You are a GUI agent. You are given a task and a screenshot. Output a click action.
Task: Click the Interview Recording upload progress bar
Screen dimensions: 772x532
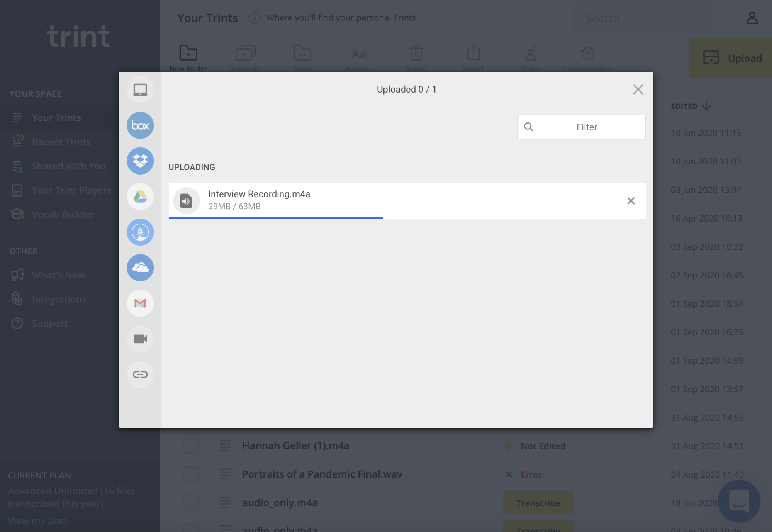coord(275,218)
